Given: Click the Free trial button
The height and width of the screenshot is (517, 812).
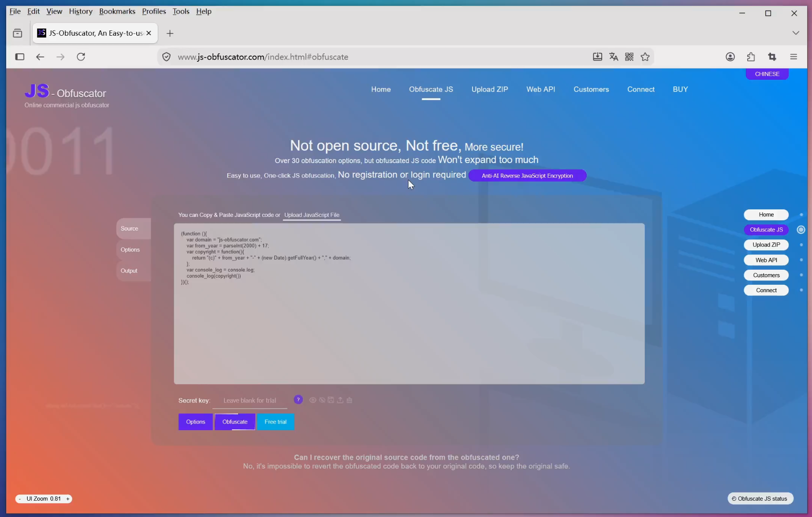Looking at the screenshot, I should (x=276, y=422).
